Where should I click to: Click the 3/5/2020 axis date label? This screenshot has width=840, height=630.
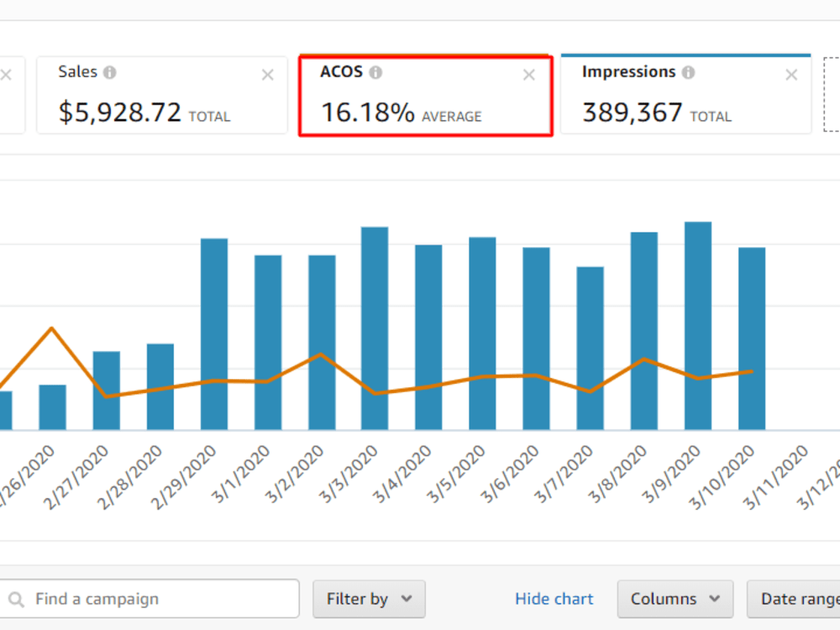pyautogui.click(x=456, y=475)
